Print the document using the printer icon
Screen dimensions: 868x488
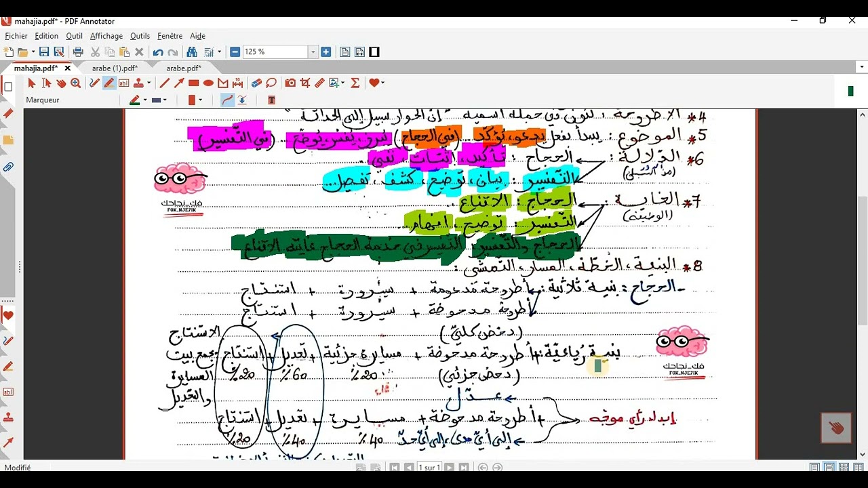tap(78, 52)
